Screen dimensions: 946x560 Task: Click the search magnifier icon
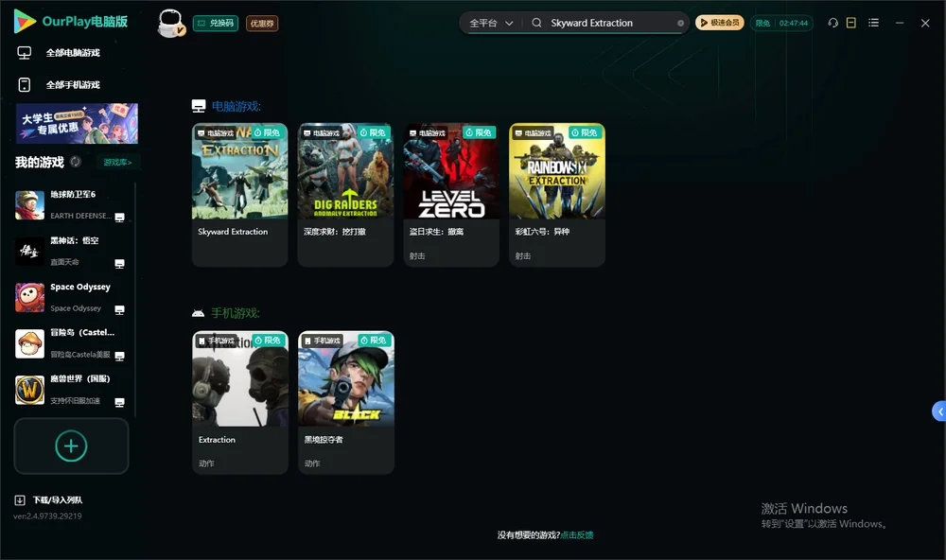tap(536, 23)
